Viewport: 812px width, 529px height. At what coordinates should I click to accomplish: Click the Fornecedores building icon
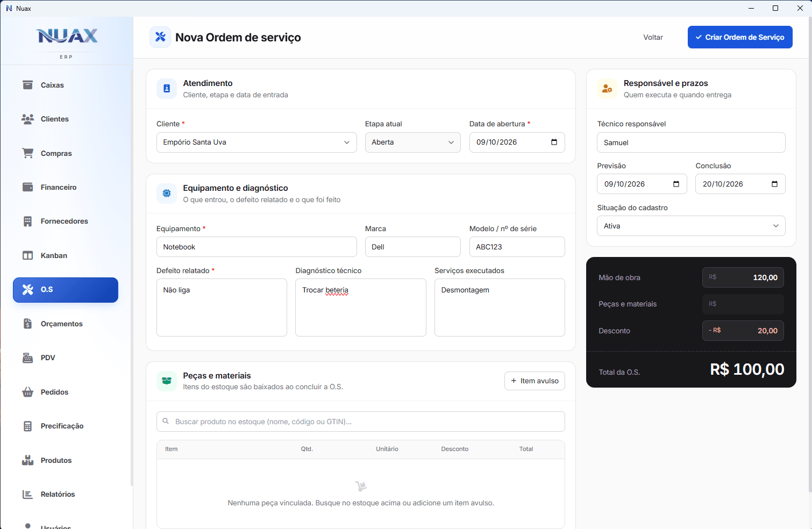click(27, 221)
